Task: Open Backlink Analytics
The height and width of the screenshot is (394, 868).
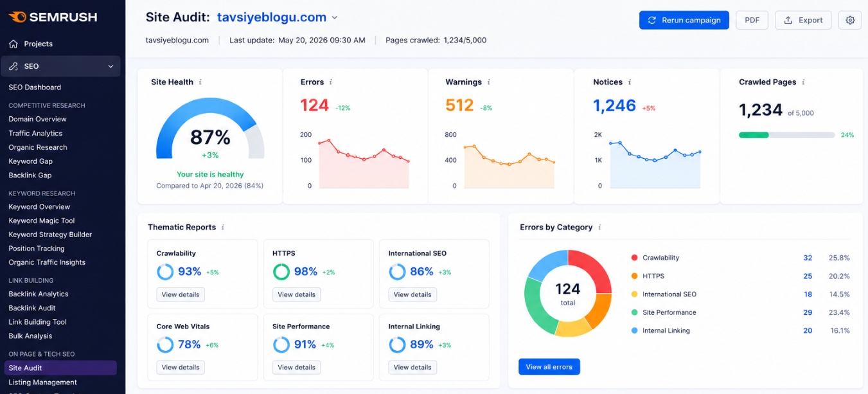Action: click(39, 294)
